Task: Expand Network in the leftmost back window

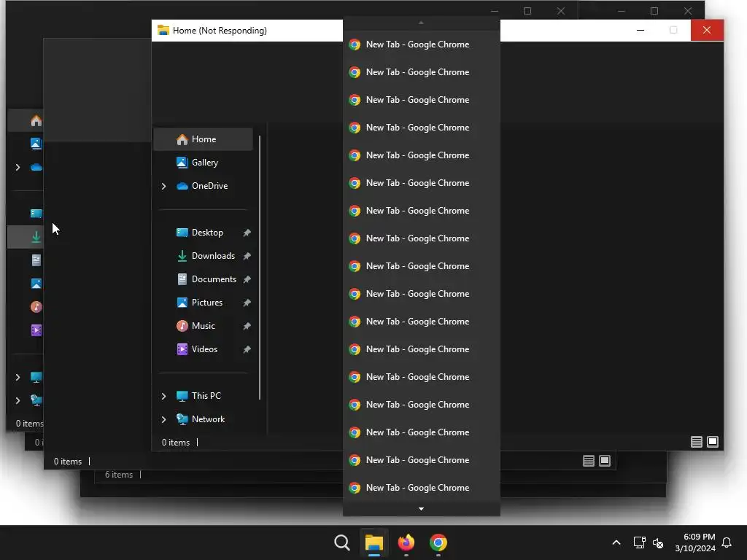Action: [18, 400]
